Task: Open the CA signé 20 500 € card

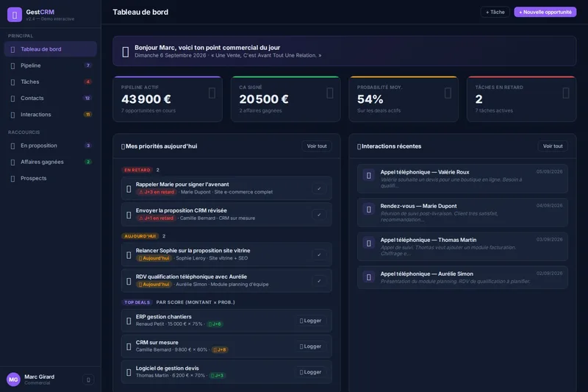Action: pyautogui.click(x=286, y=99)
